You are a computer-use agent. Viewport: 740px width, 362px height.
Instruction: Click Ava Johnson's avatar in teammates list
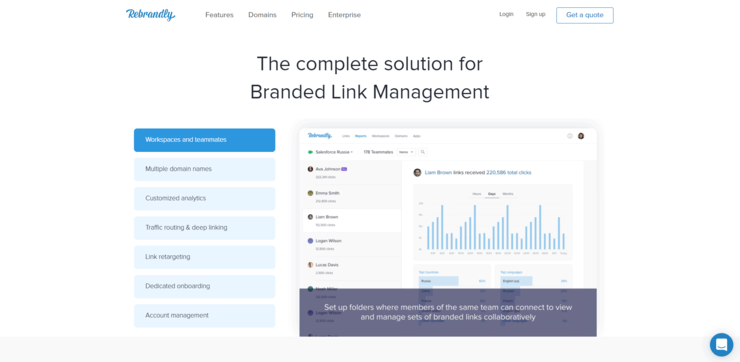tap(310, 169)
